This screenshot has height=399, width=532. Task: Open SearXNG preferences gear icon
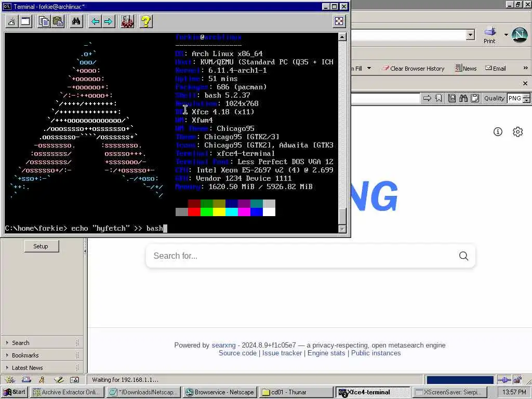pos(518,131)
